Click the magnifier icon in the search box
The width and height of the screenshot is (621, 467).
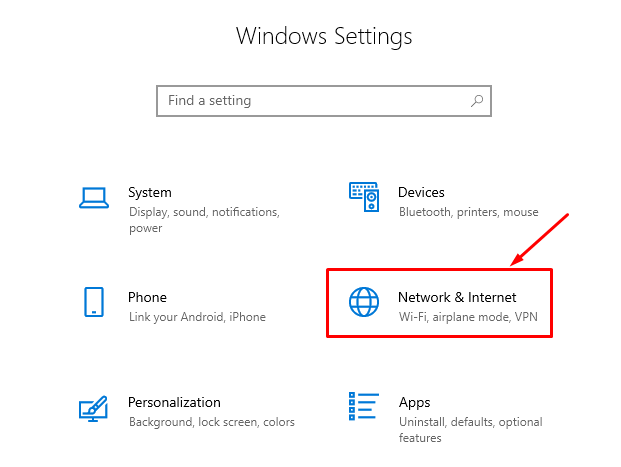point(477,101)
